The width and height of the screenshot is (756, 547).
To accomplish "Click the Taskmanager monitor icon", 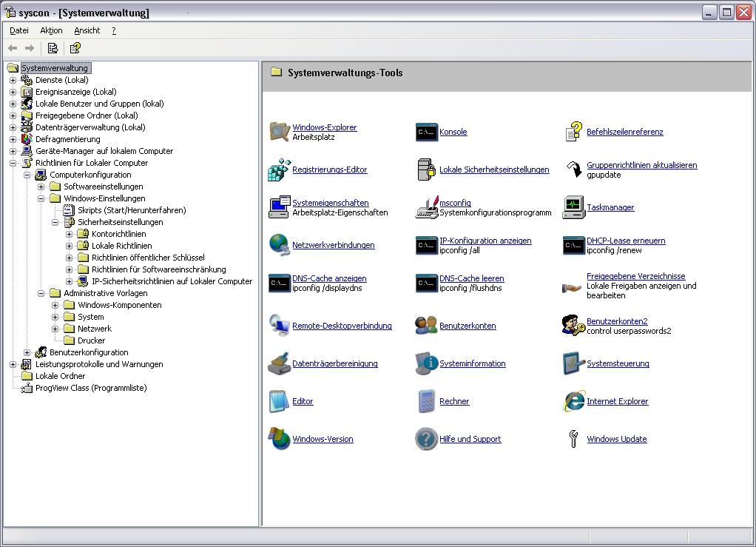I will click(573, 207).
